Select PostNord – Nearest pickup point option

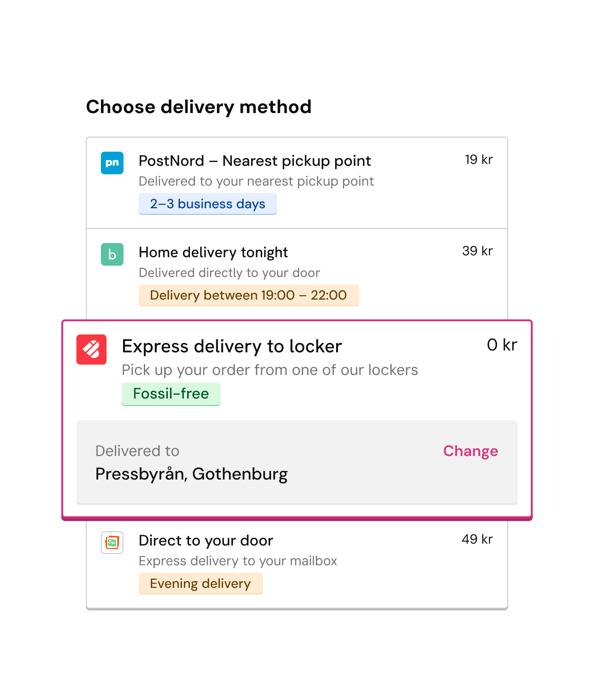coord(297,183)
